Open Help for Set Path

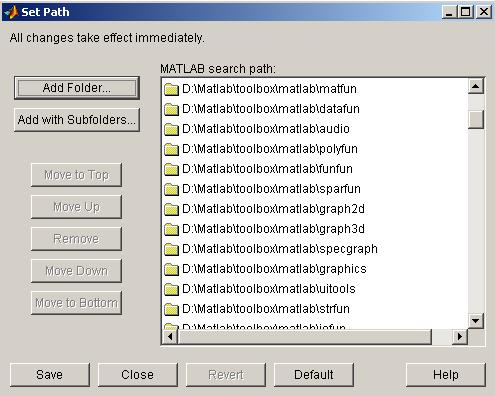pyautogui.click(x=446, y=375)
